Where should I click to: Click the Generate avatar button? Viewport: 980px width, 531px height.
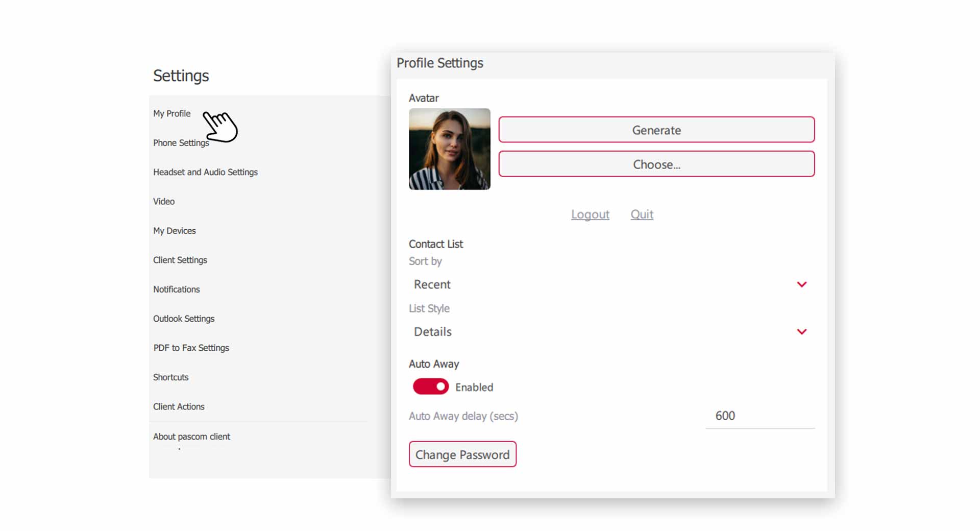(656, 130)
